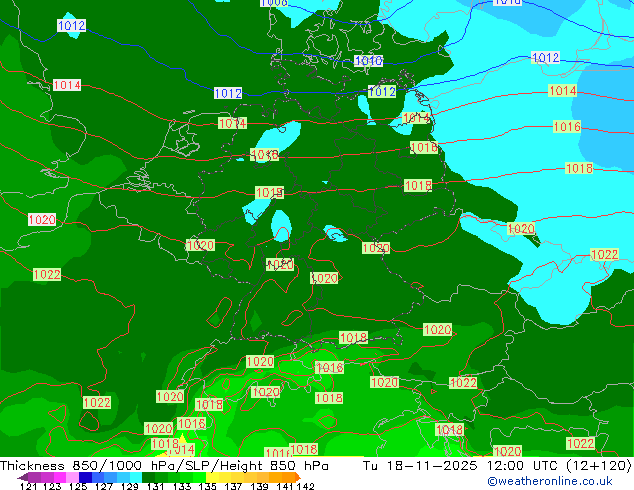Image resolution: width=634 pixels, height=490 pixels.
Task: Choose the bright lime green swatch before 135
Action: coord(199,477)
